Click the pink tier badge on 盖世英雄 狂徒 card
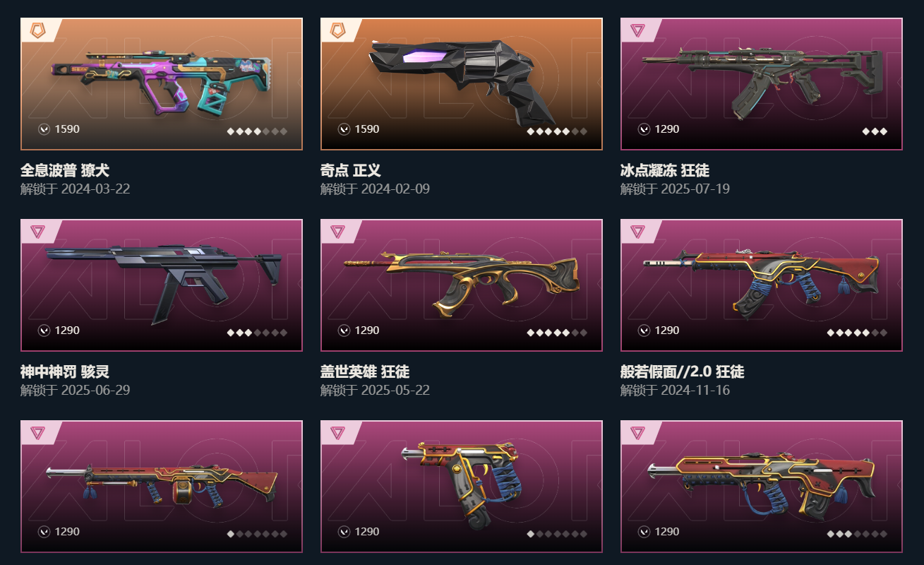This screenshot has width=924, height=565. [337, 232]
